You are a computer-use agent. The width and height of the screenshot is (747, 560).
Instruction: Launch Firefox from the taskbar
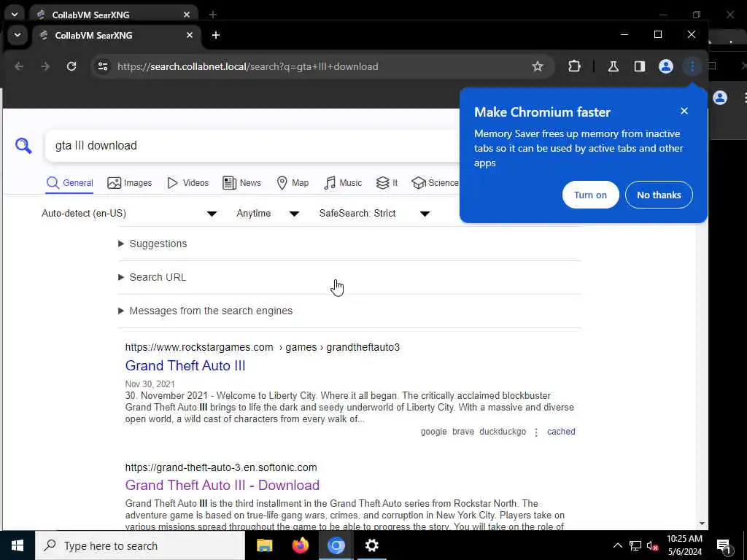pyautogui.click(x=300, y=545)
